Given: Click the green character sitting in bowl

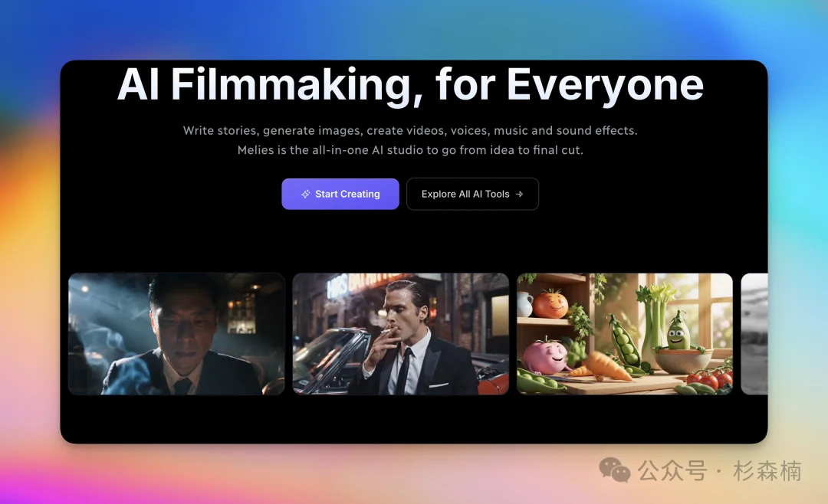Looking at the screenshot, I should [x=677, y=332].
